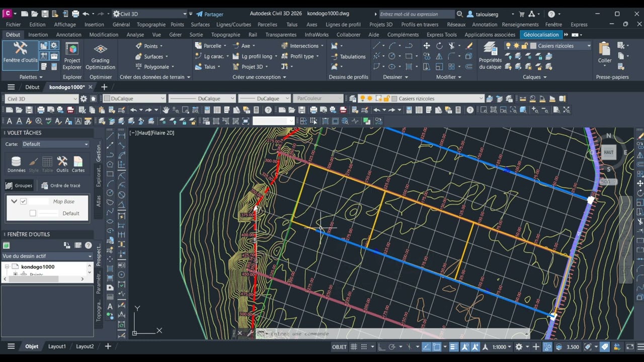Open Cartes icon in the task pane
644x362 pixels.
pos(78,164)
